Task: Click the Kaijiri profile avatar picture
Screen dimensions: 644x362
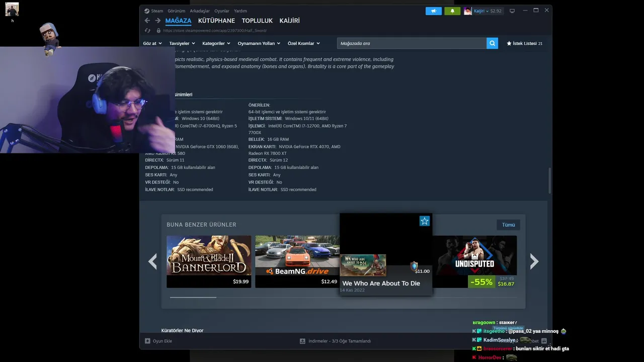Action: click(x=468, y=11)
